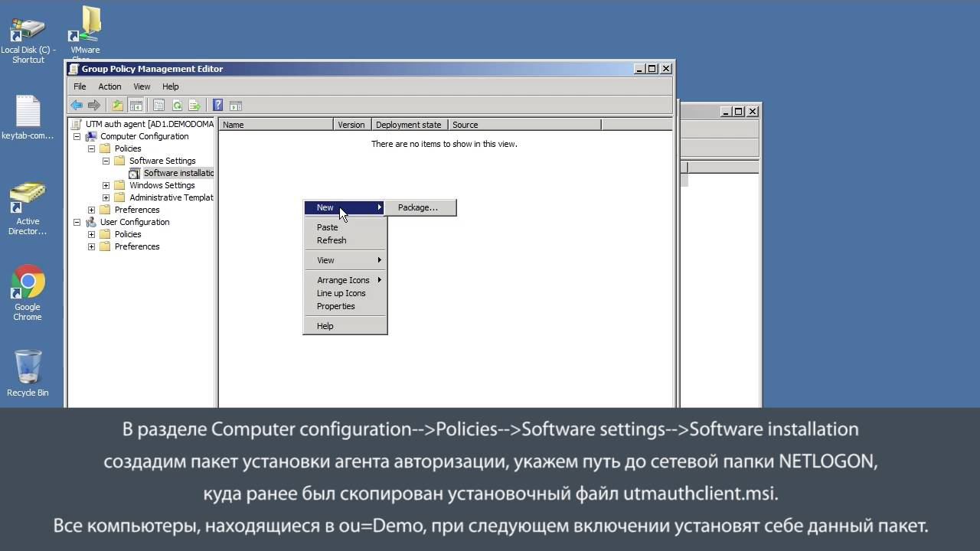Expand Preferences under Computer Configuration
The width and height of the screenshot is (980, 551).
[x=91, y=210]
